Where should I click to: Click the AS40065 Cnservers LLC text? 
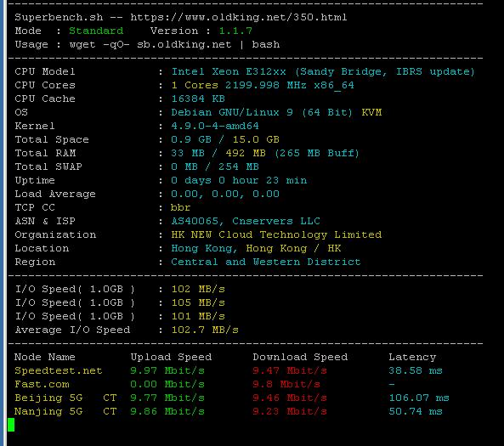tap(246, 221)
